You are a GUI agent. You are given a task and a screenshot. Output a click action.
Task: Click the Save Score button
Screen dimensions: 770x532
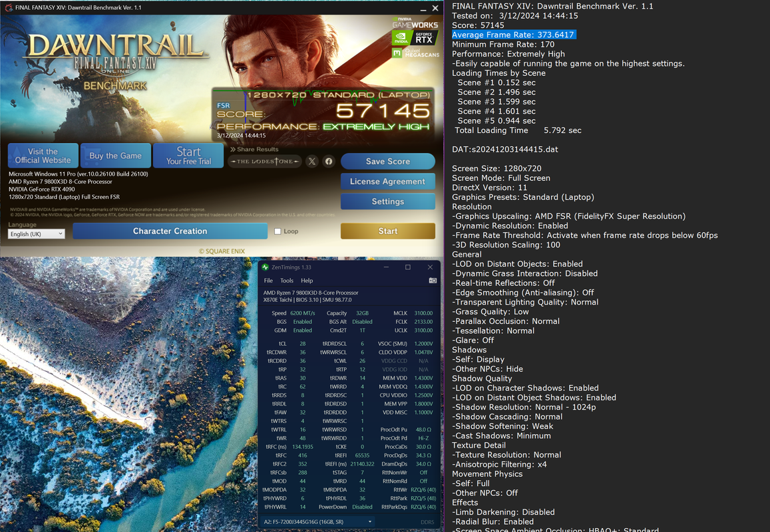388,162
